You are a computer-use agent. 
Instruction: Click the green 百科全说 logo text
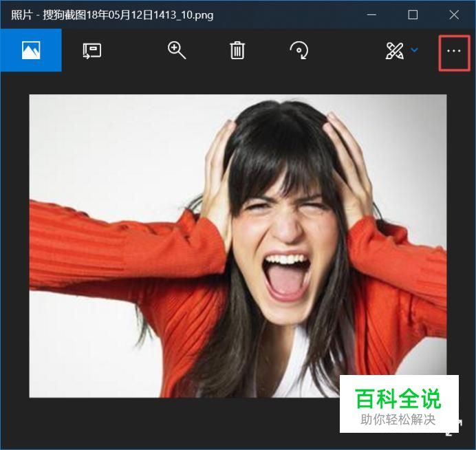click(x=398, y=398)
